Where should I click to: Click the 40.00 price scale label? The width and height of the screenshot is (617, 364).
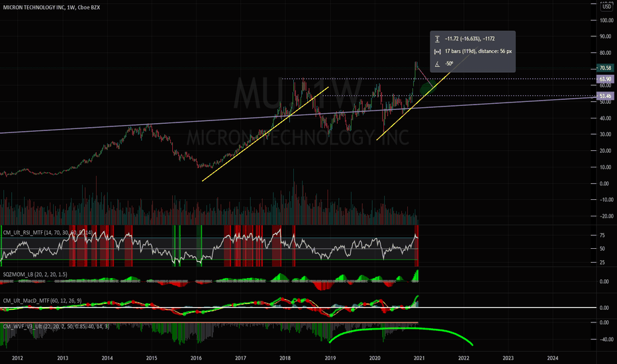click(605, 118)
